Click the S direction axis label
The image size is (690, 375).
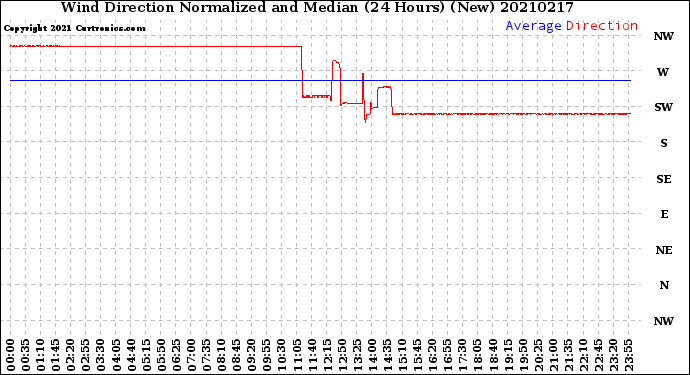coord(664,143)
